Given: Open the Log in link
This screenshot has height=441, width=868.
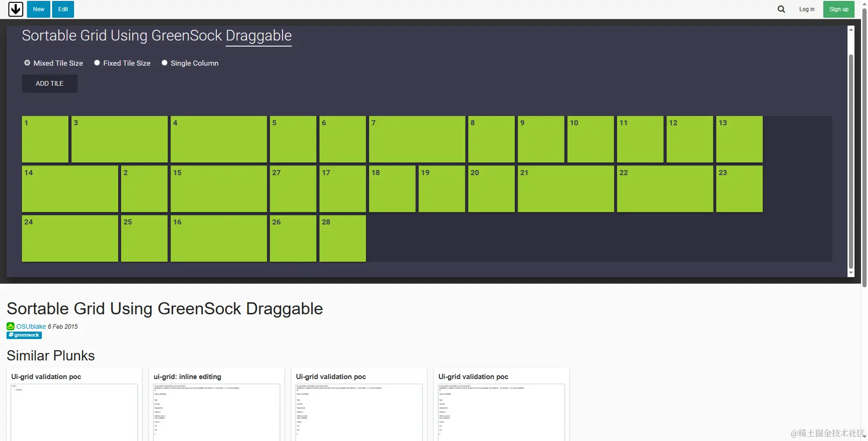Looking at the screenshot, I should [807, 9].
